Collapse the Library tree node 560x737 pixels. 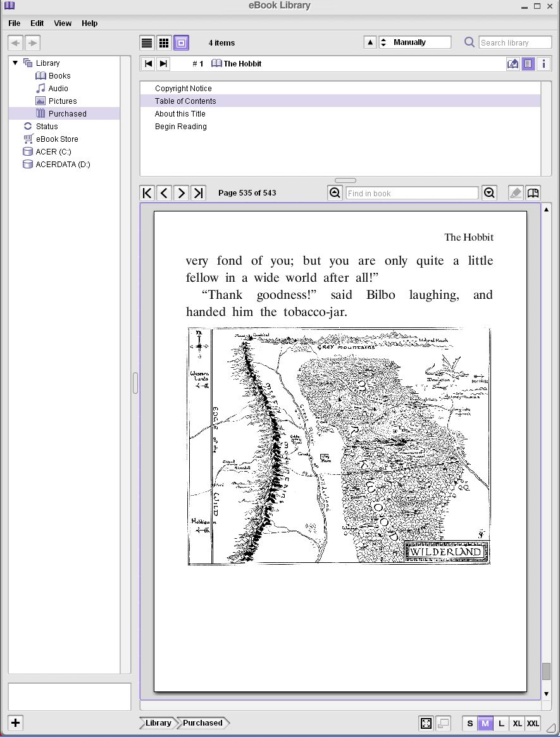tap(15, 63)
